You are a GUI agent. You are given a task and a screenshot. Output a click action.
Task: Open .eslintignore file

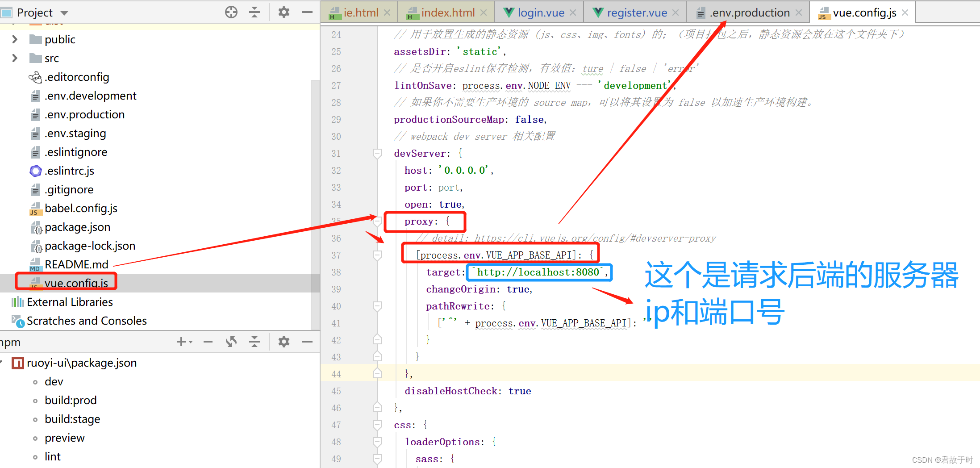pyautogui.click(x=76, y=152)
